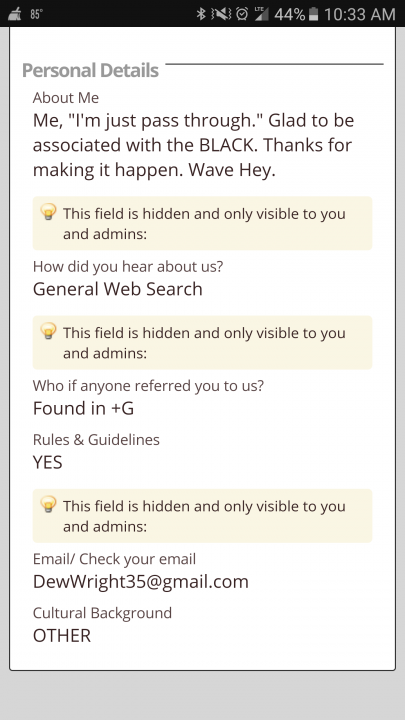The height and width of the screenshot is (720, 405).
Task: Tap the LTE signal strength icon
Action: pyautogui.click(x=261, y=14)
